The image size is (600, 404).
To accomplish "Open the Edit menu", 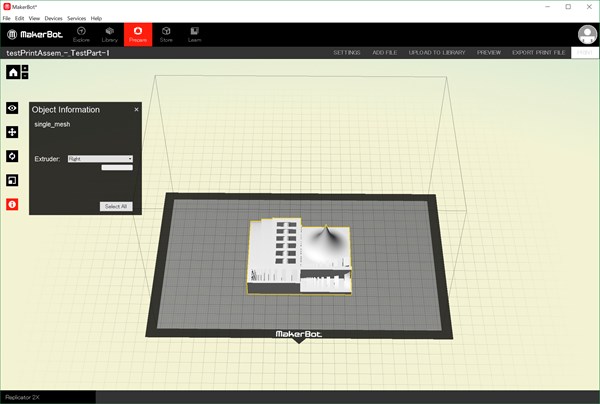I will tap(20, 18).
